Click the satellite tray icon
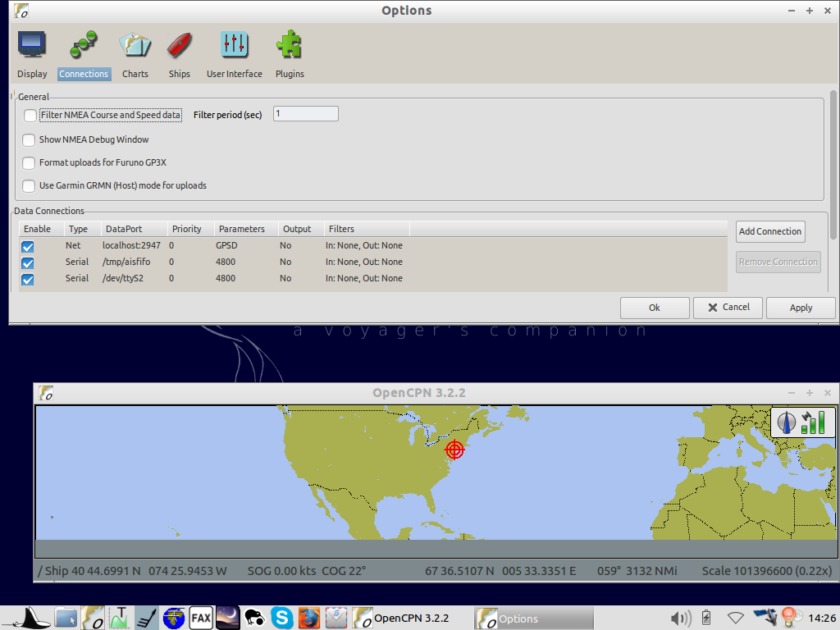Viewport: 840px width, 630px height. 765,617
